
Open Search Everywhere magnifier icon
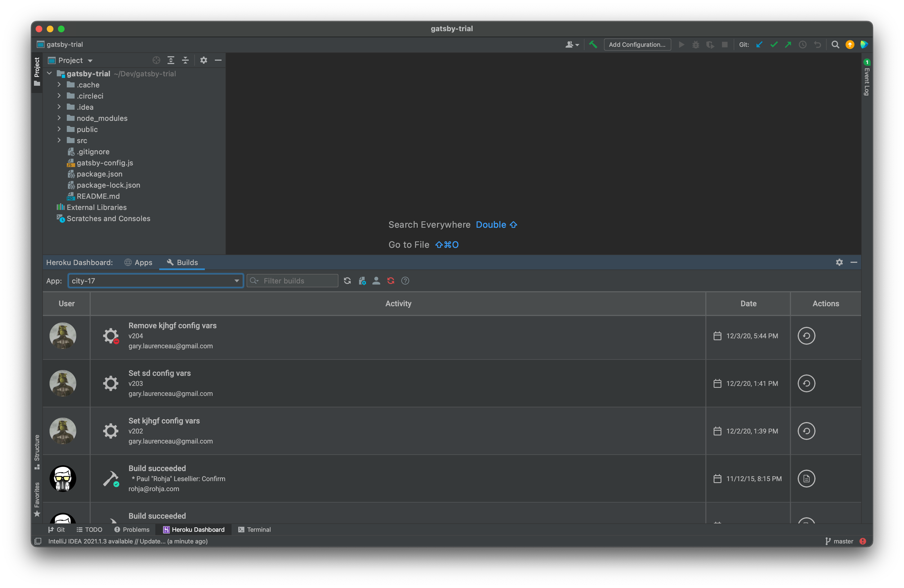tap(835, 45)
